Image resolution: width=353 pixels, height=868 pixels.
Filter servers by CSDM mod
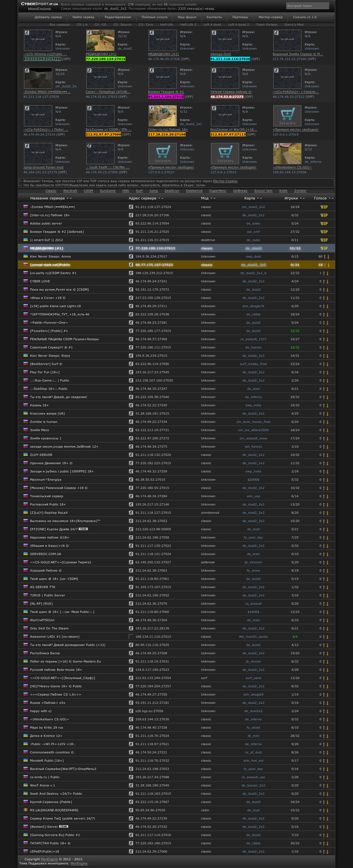tap(89, 191)
